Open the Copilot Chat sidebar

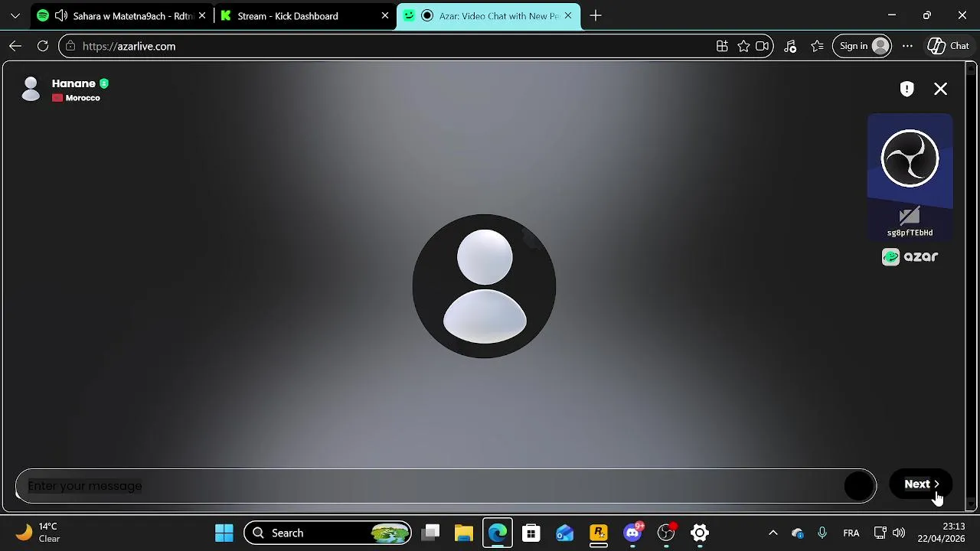coord(949,46)
